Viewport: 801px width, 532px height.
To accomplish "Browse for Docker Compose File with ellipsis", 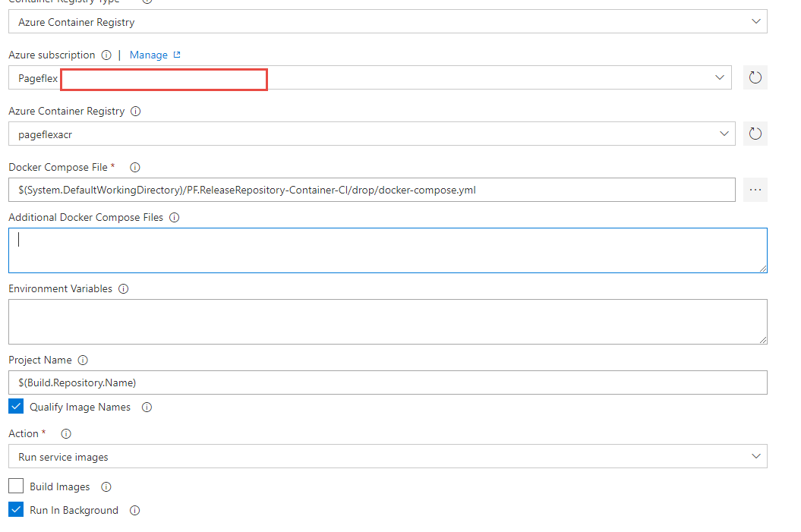I will pyautogui.click(x=755, y=190).
